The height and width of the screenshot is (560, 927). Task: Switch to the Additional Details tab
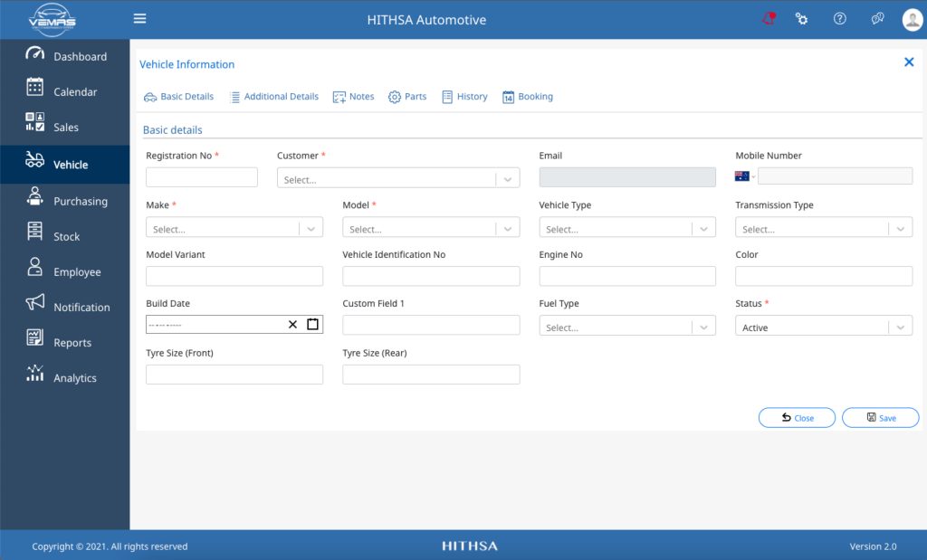tap(274, 97)
